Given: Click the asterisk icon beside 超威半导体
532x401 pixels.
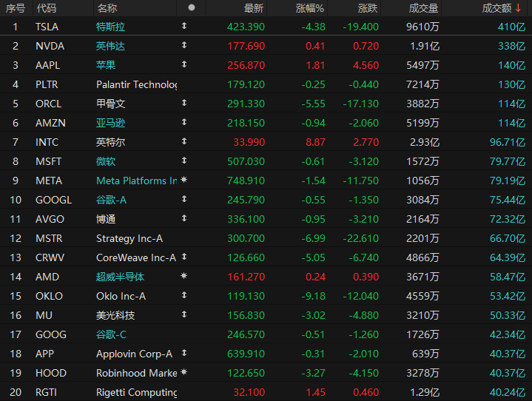Looking at the screenshot, I should pyautogui.click(x=184, y=276).
